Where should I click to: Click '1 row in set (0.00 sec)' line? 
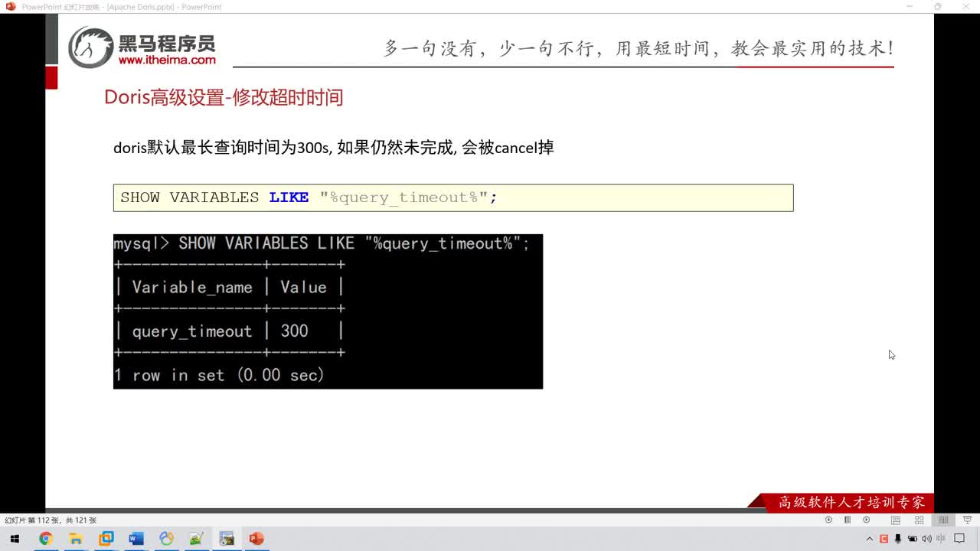click(219, 375)
